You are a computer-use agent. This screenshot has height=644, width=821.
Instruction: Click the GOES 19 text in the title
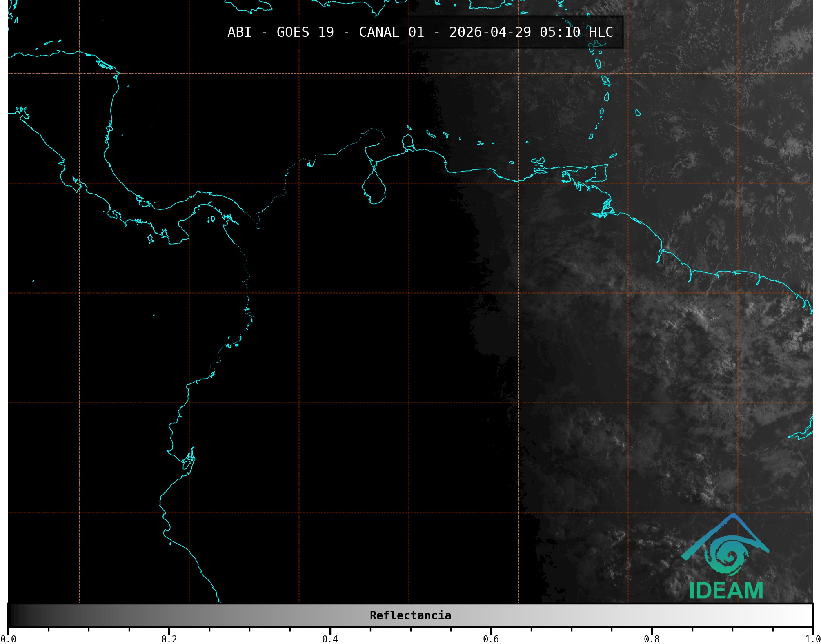pos(305,32)
